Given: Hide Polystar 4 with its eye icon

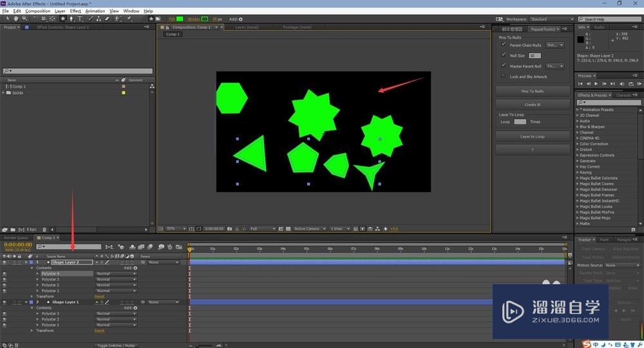Looking at the screenshot, I should [5, 274].
